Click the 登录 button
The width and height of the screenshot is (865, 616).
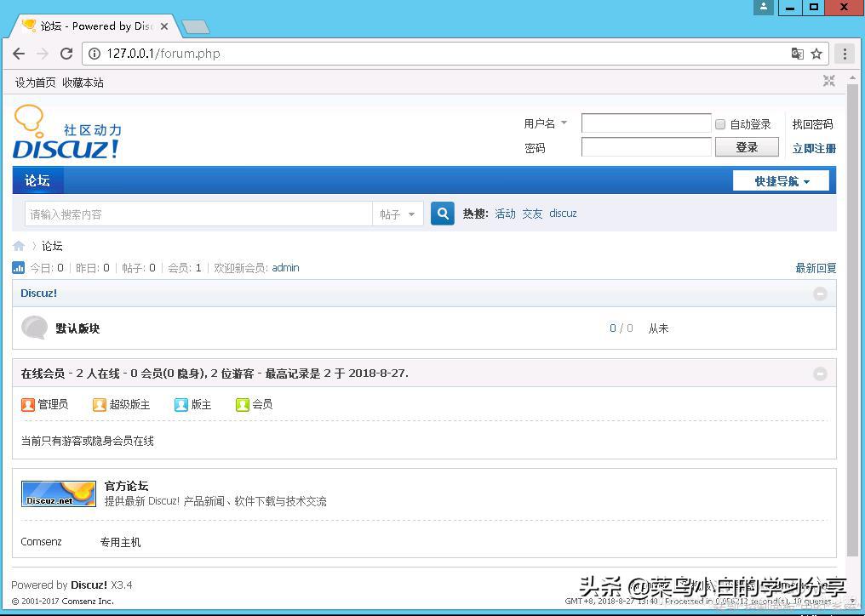coord(747,146)
